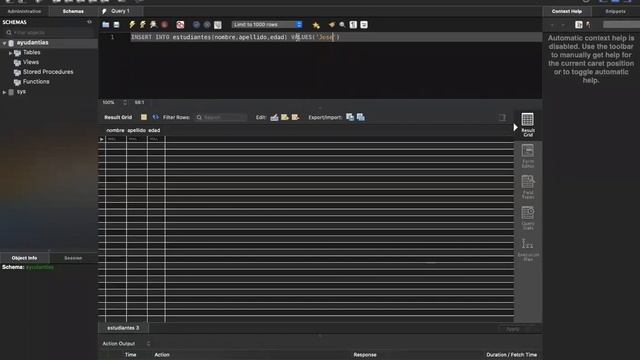Click the schema filter objects field
Viewport: 640px width, 360px height.
pyautogui.click(x=49, y=32)
